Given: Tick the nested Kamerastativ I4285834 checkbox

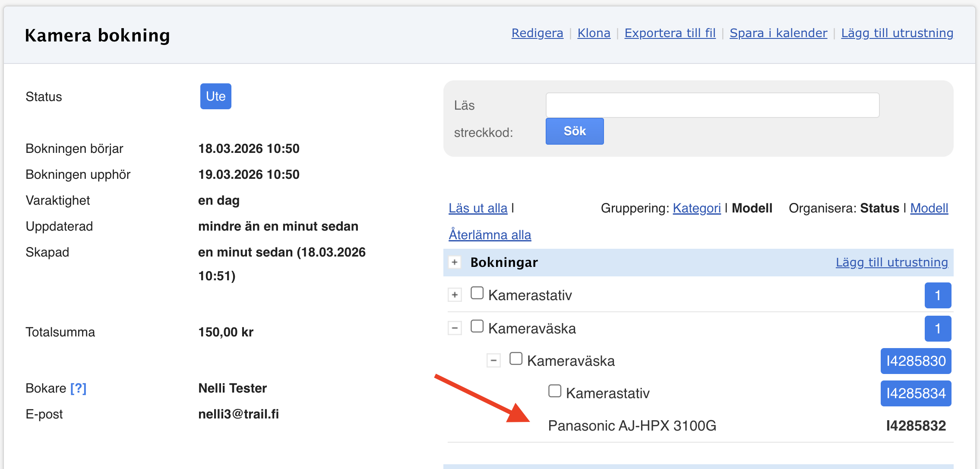Looking at the screenshot, I should click(555, 391).
